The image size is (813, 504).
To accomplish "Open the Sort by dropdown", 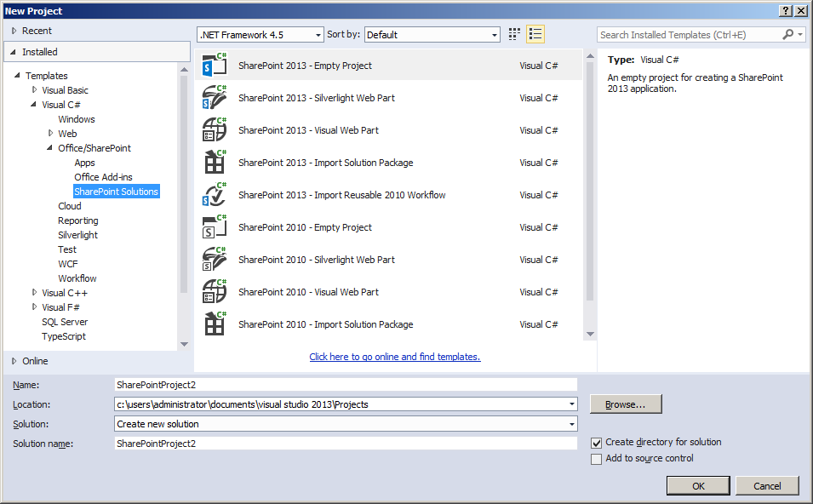I will point(494,35).
